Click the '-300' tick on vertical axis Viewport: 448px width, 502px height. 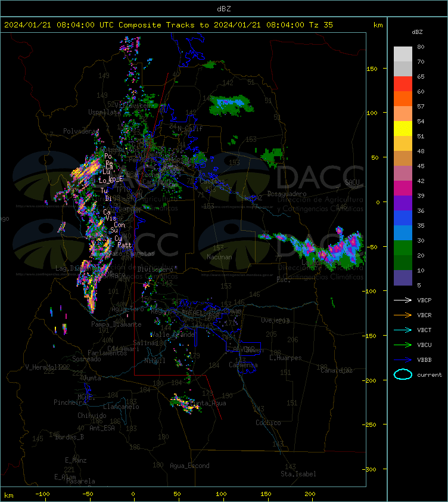tap(369, 469)
